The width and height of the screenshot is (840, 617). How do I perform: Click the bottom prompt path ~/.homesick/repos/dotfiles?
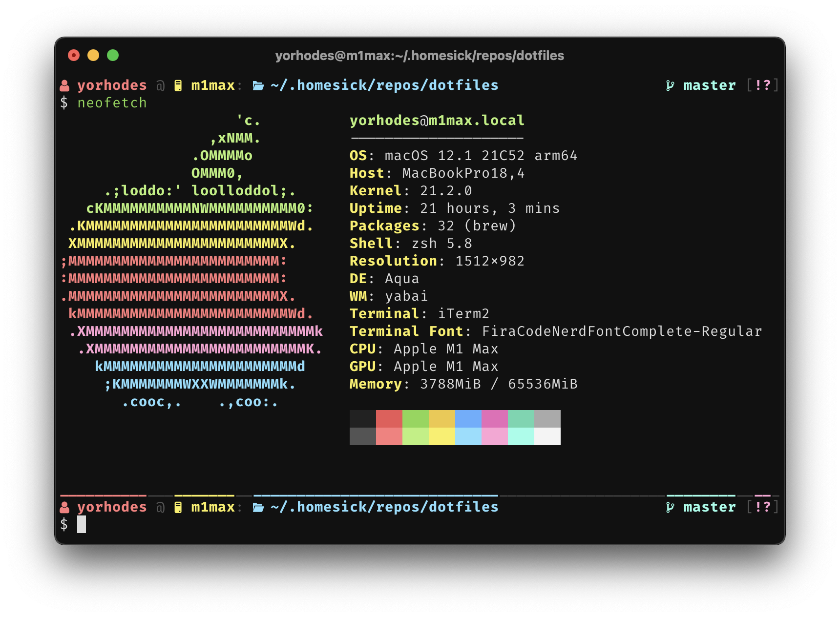click(x=384, y=507)
